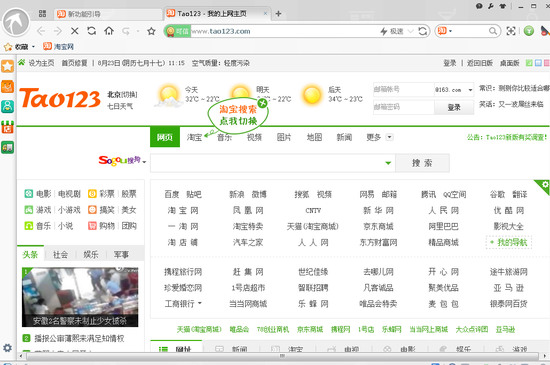Open the @163.com email domain dropdown
Screen dimensions: 550x365
[454, 90]
